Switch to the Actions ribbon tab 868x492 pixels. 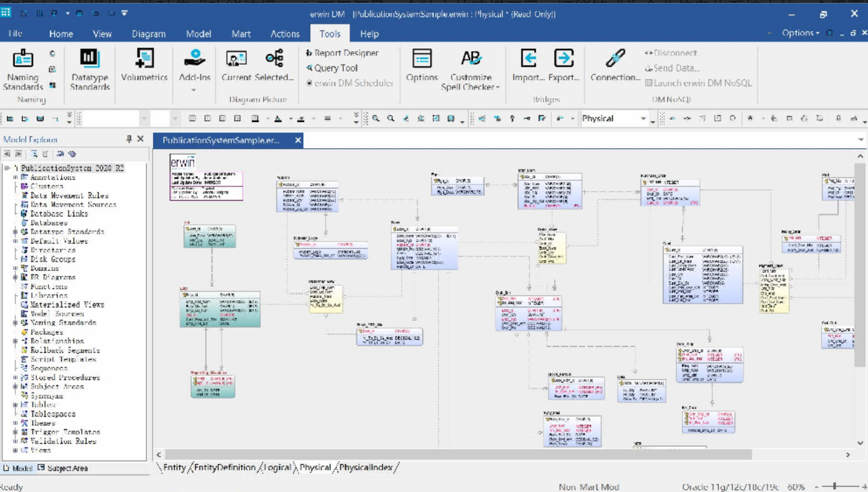point(284,34)
